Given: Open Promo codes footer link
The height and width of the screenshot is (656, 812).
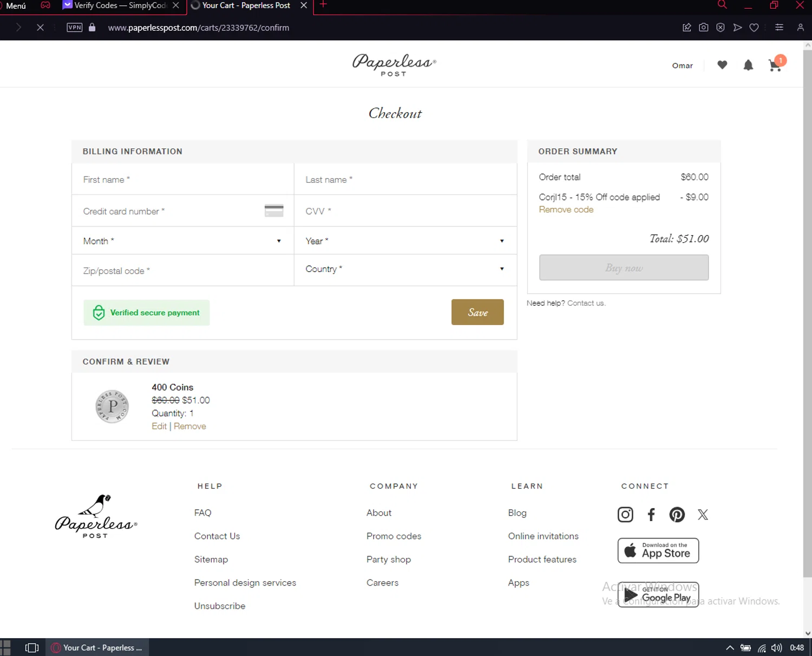Looking at the screenshot, I should coord(394,536).
